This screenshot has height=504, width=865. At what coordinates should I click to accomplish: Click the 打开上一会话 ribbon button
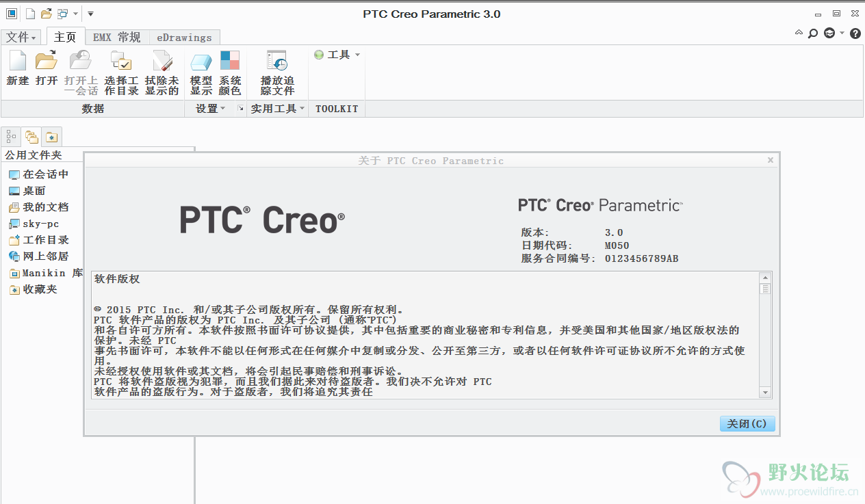point(81,72)
